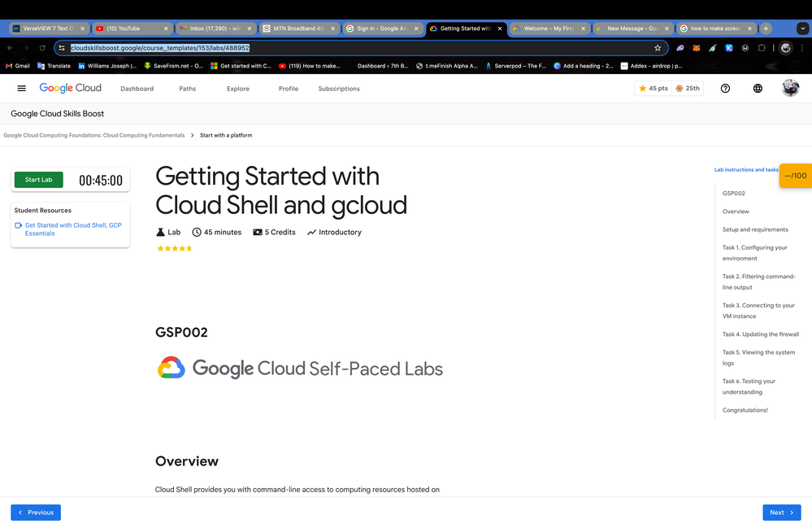Open the Chrome extensions puzzle icon
This screenshot has height=528, width=812.
point(762,48)
